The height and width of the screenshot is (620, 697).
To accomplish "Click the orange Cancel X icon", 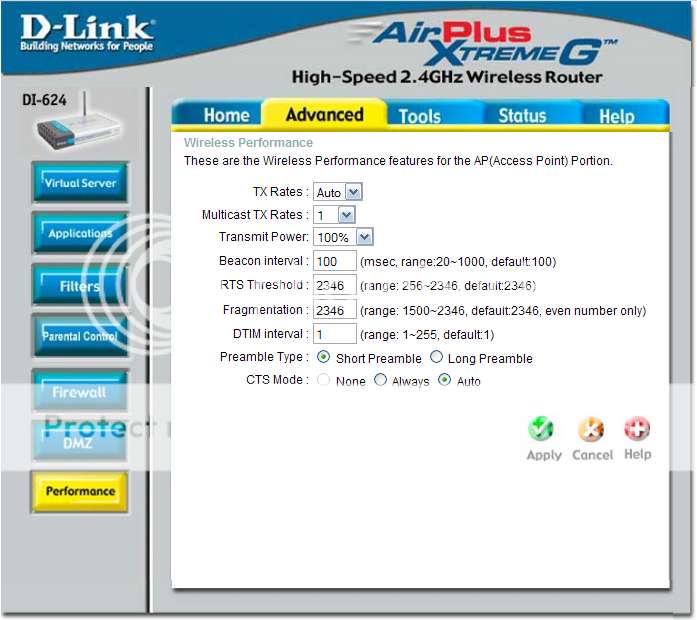I will (591, 430).
